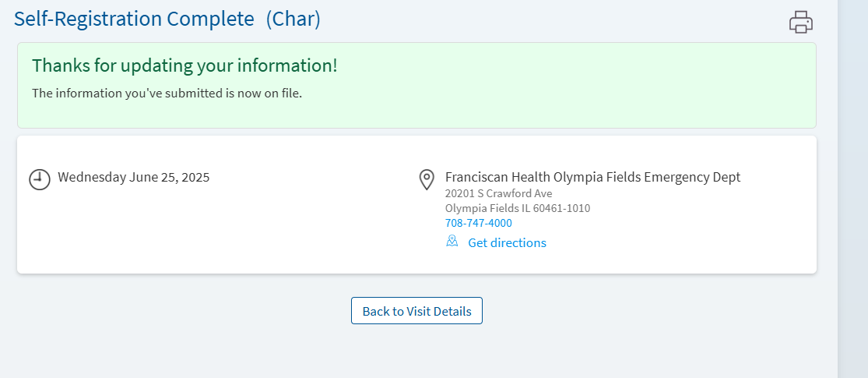Select the Wednesday June 25, 2025 date text
Viewport: 868px width, 378px height.
tap(133, 178)
